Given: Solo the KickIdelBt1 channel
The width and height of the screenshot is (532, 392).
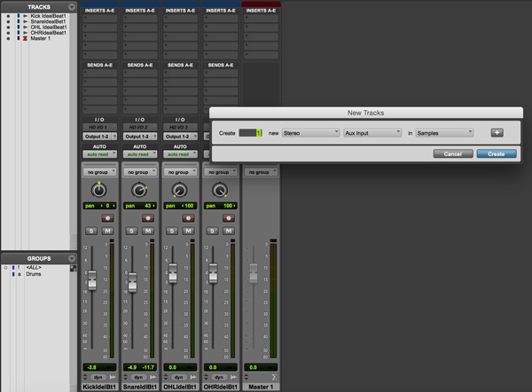Looking at the screenshot, I should [x=91, y=231].
